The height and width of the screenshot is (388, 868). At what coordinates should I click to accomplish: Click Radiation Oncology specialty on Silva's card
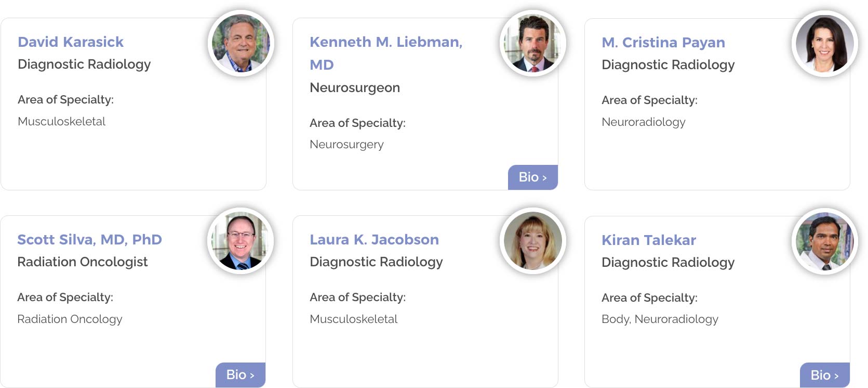coord(70,319)
